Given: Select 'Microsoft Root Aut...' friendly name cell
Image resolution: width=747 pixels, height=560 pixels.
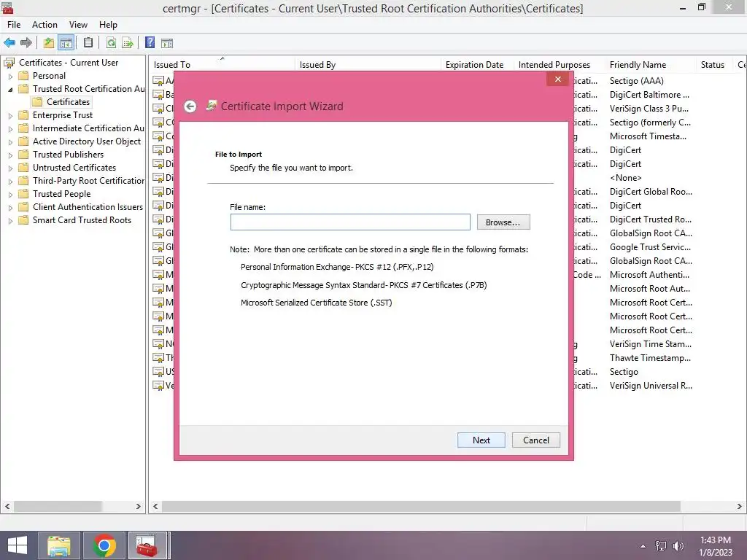Looking at the screenshot, I should tap(650, 289).
